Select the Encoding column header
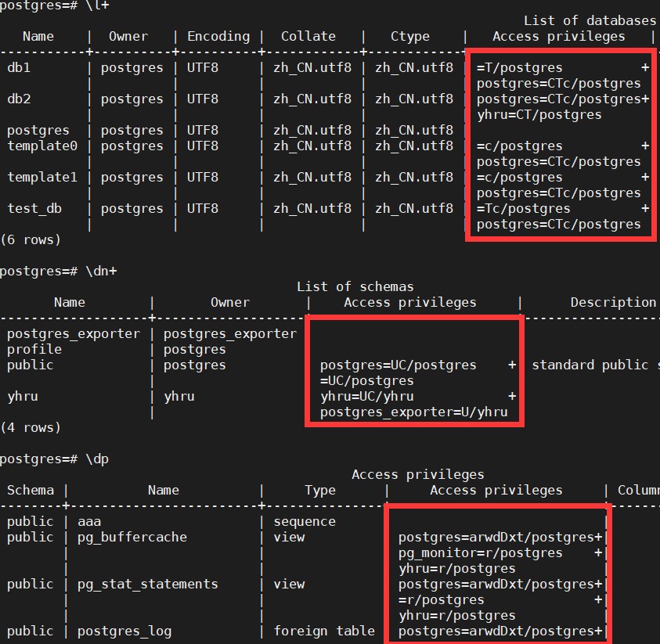 point(218,36)
